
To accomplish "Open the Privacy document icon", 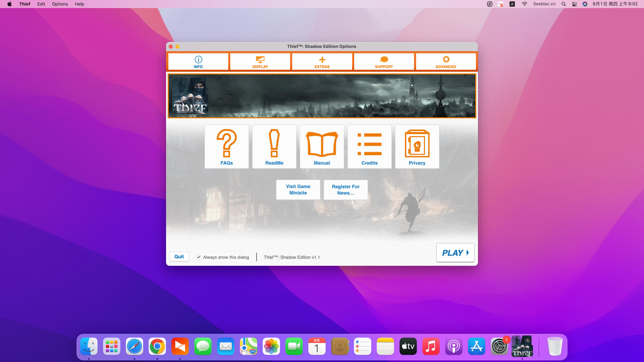I will pos(417,146).
